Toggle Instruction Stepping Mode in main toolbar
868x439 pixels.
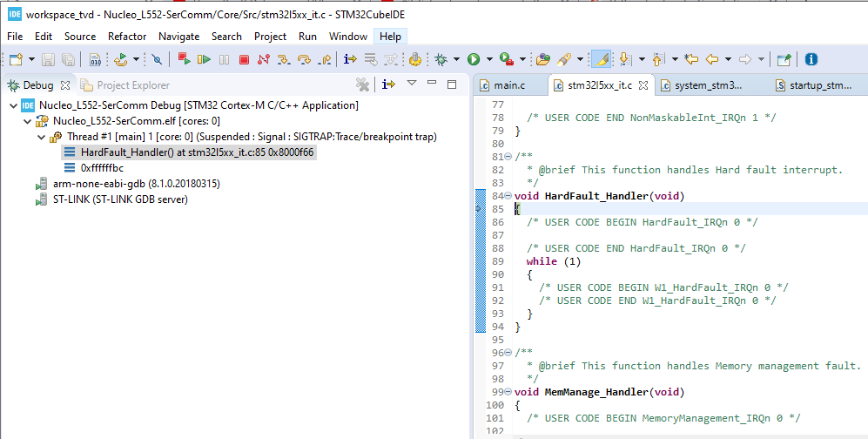[x=350, y=59]
